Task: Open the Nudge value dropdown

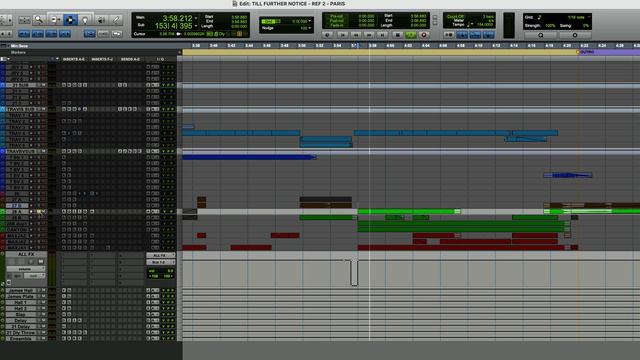Action: click(310, 28)
